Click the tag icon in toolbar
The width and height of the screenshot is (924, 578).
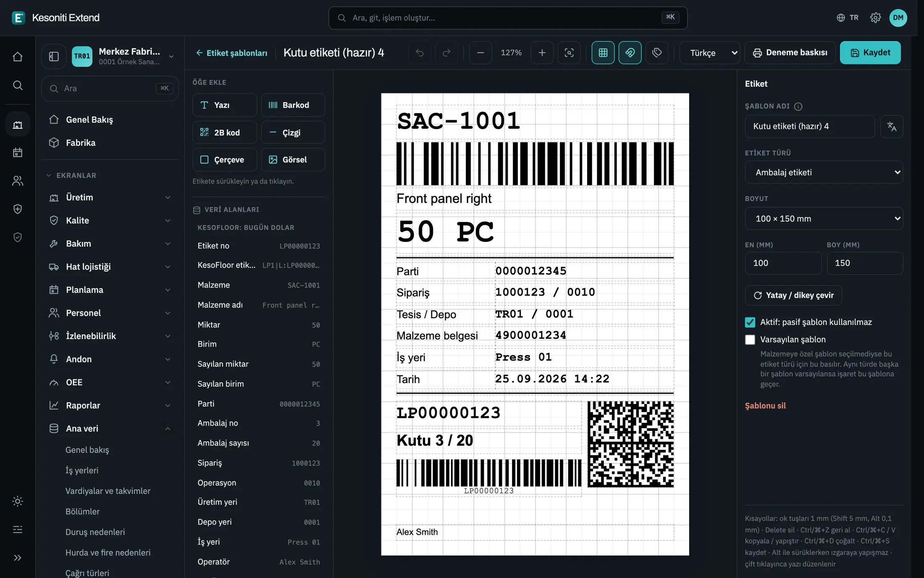tap(657, 53)
